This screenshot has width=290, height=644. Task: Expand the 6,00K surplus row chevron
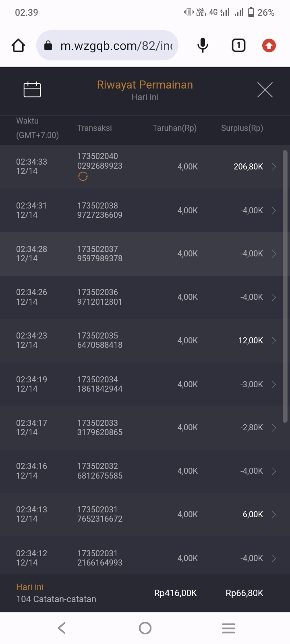(274, 514)
